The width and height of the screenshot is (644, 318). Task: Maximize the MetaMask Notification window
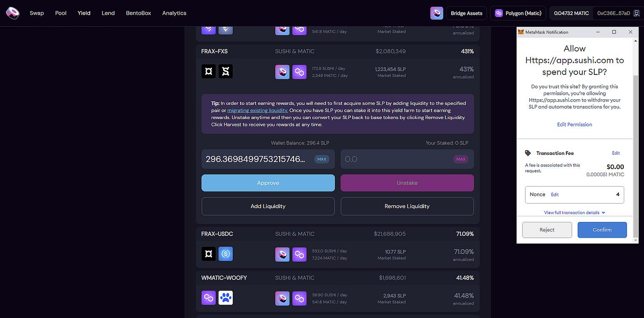[614, 32]
